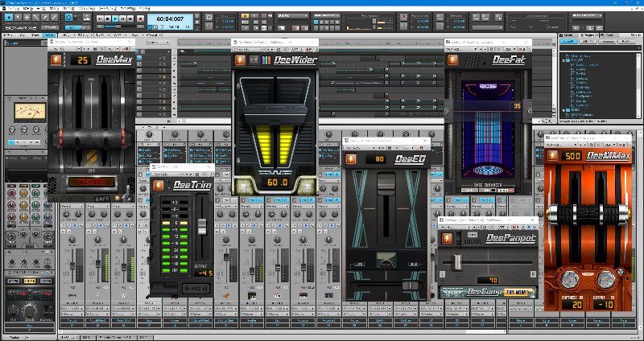Click the DeeMMax Output knob

(606, 280)
